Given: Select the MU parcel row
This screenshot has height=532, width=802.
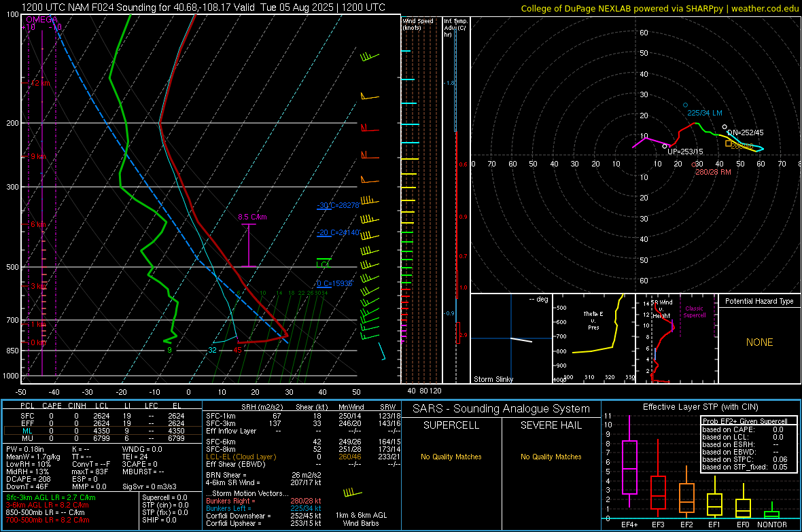Looking at the screenshot, I should point(102,438).
